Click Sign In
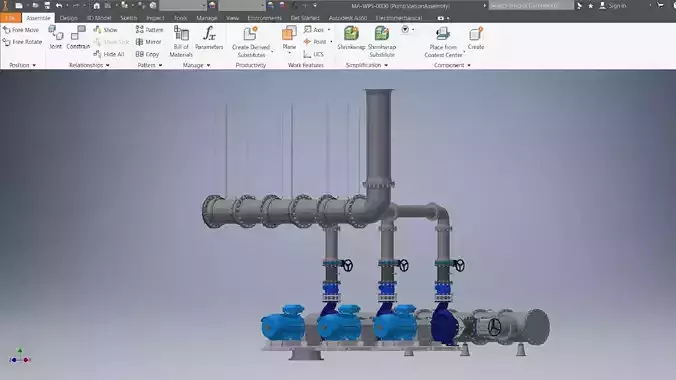The image size is (676, 380). click(x=613, y=6)
